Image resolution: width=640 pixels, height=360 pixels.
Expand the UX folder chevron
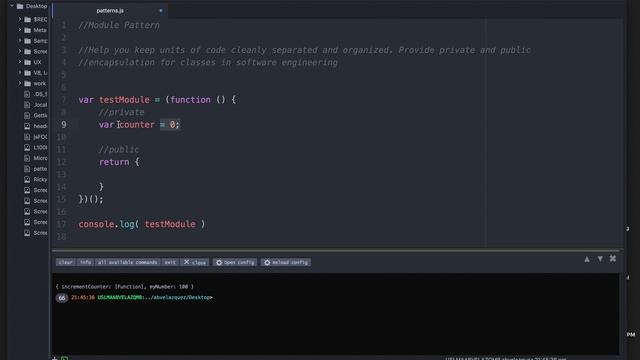[20, 62]
